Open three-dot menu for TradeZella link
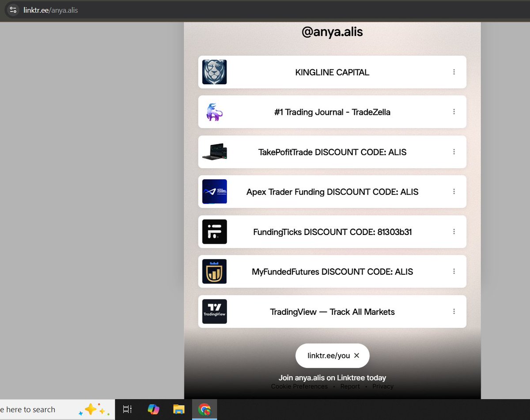Screen dimensions: 530x420 click(454, 112)
